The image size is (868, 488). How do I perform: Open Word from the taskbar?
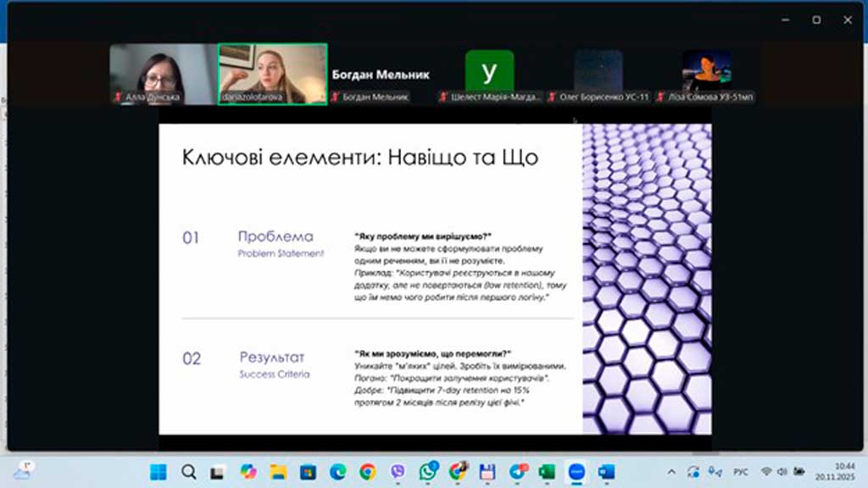pyautogui.click(x=606, y=471)
